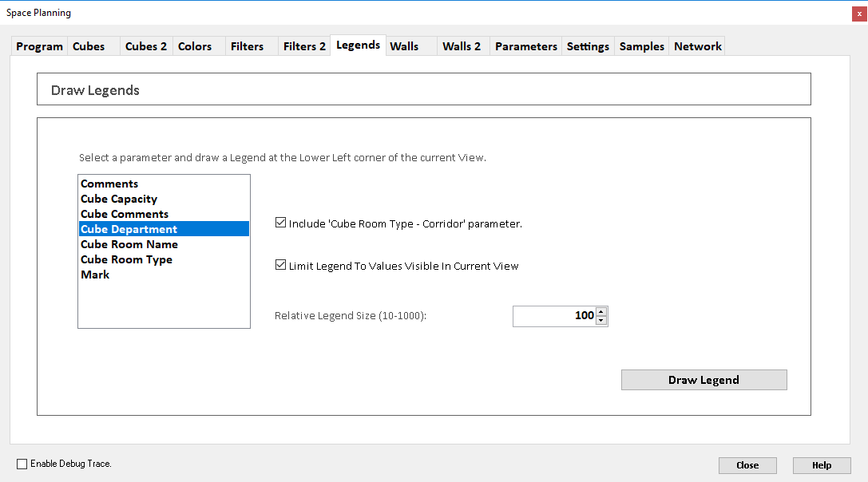Click the Legends tab

(359, 45)
